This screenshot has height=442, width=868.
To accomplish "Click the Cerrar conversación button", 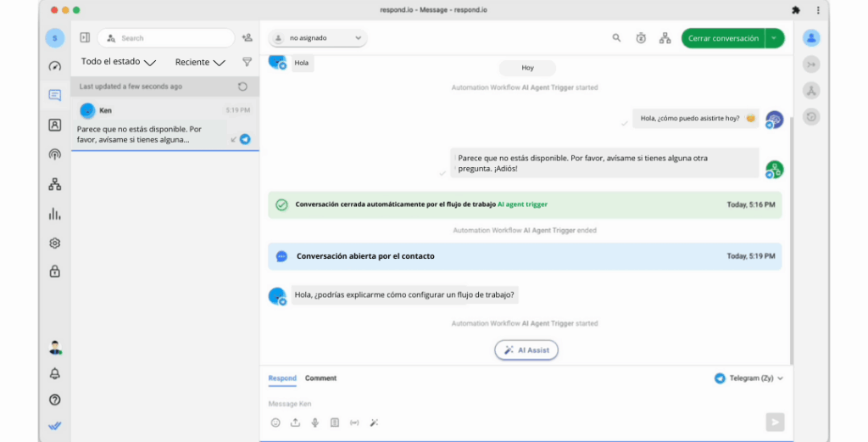I will (724, 38).
